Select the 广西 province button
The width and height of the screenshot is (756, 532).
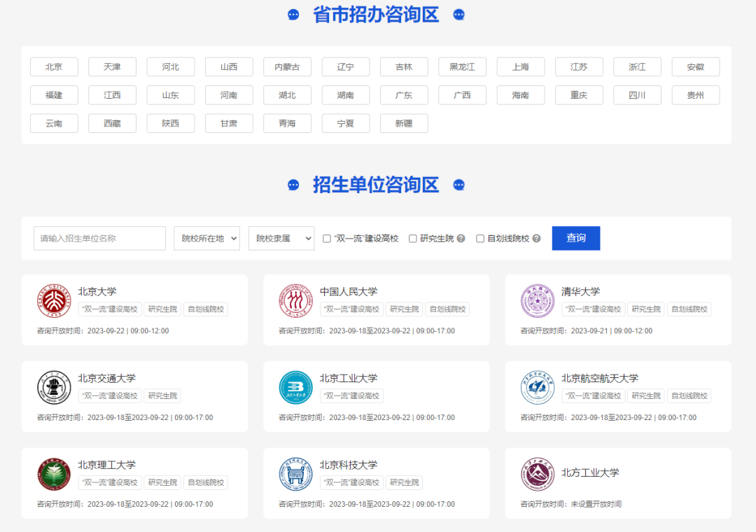[x=463, y=95]
